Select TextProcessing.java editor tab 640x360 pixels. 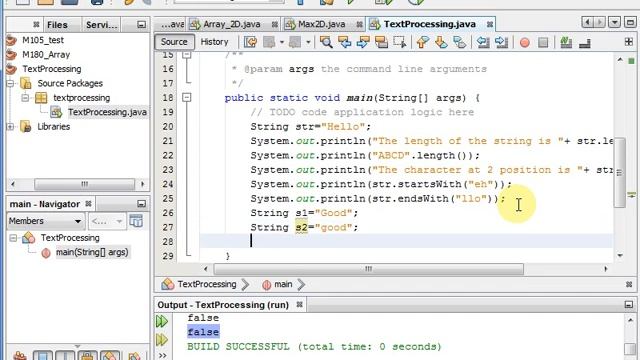point(429,24)
